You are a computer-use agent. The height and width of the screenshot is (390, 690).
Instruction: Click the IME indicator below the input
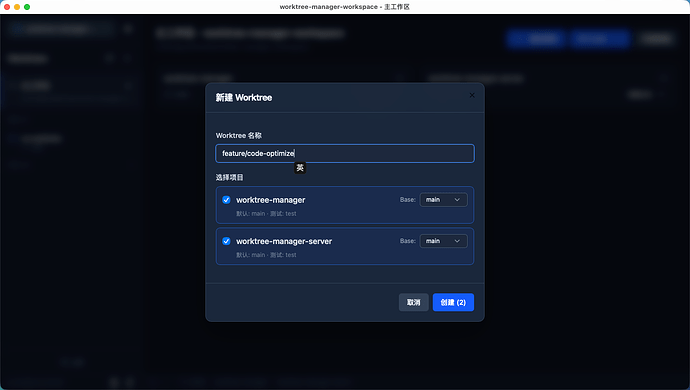coord(300,168)
